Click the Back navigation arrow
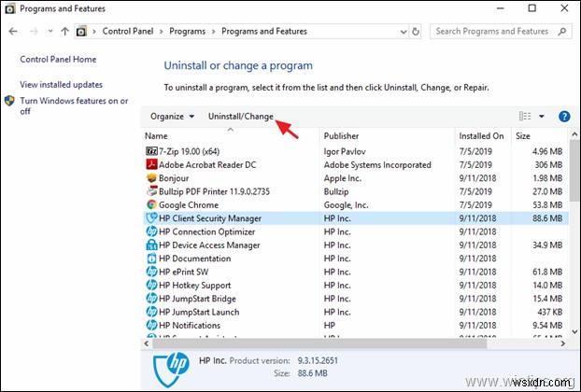The image size is (581, 392). click(x=13, y=31)
